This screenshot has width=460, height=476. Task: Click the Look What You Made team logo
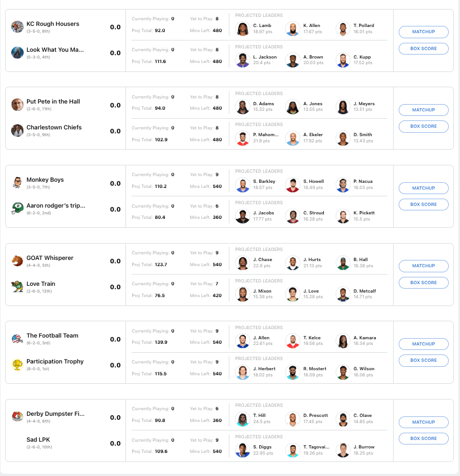[17, 52]
